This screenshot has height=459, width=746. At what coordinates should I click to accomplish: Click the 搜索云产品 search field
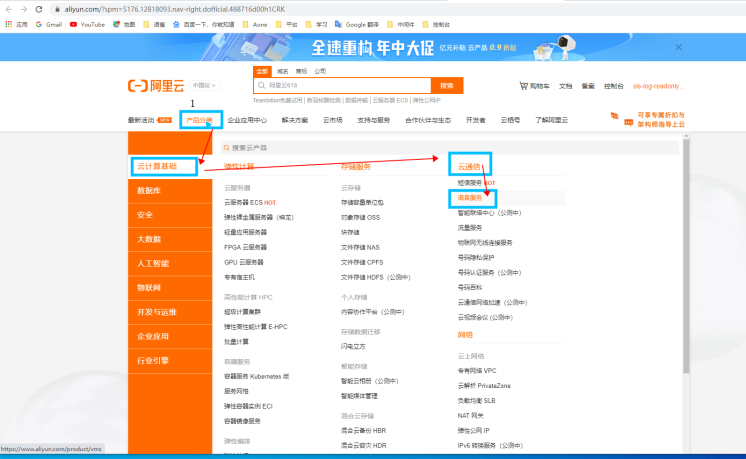[x=450, y=148]
